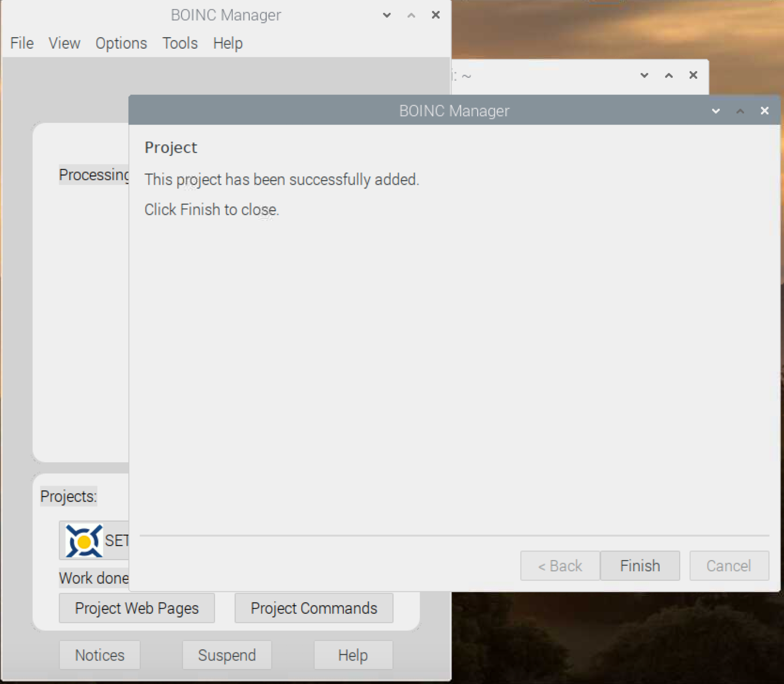Click the Project Web Pages button
Image resolution: width=784 pixels, height=684 pixels.
(x=137, y=608)
